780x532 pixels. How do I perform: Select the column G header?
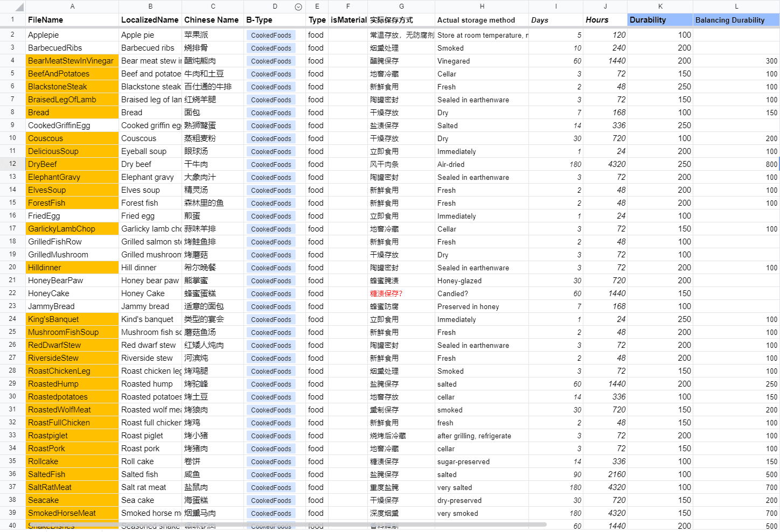(401, 6)
